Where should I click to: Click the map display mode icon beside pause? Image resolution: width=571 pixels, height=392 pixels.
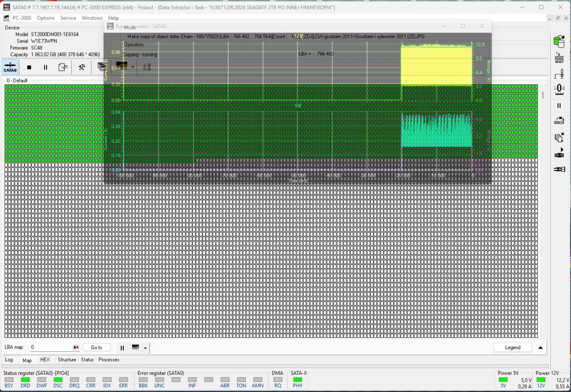click(136, 347)
